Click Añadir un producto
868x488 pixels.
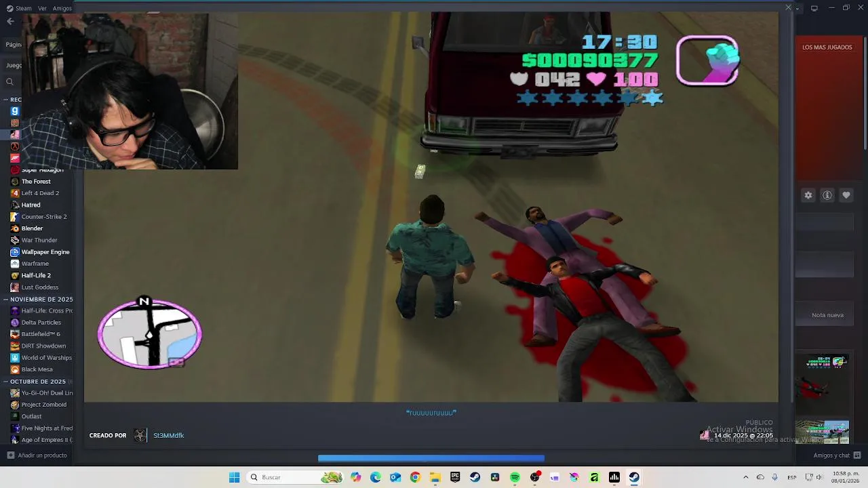tap(37, 455)
